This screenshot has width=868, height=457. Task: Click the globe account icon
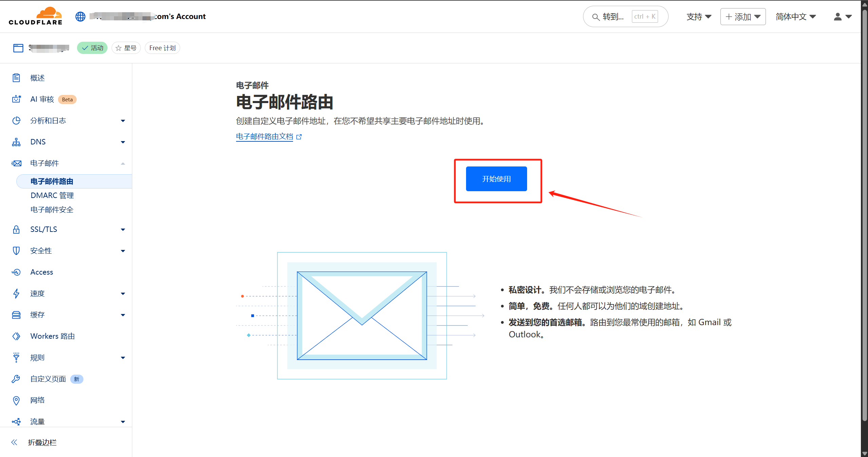click(80, 16)
